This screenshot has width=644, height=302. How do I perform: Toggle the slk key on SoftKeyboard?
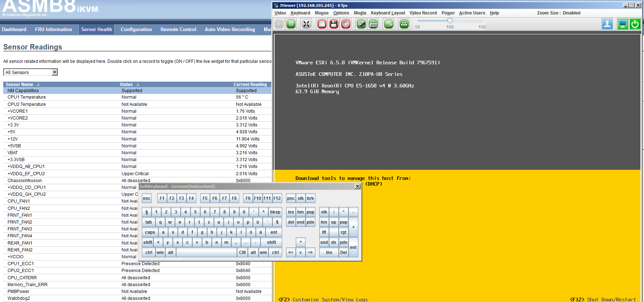[301, 198]
